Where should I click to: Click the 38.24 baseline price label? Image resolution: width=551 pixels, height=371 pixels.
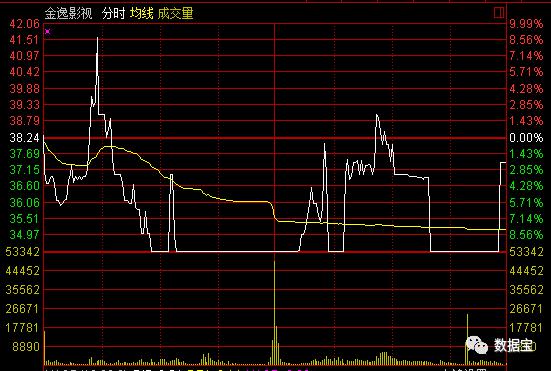pos(24,138)
